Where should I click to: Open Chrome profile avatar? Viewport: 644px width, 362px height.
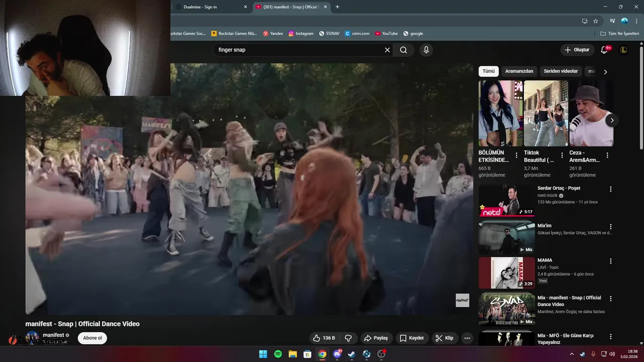624,21
